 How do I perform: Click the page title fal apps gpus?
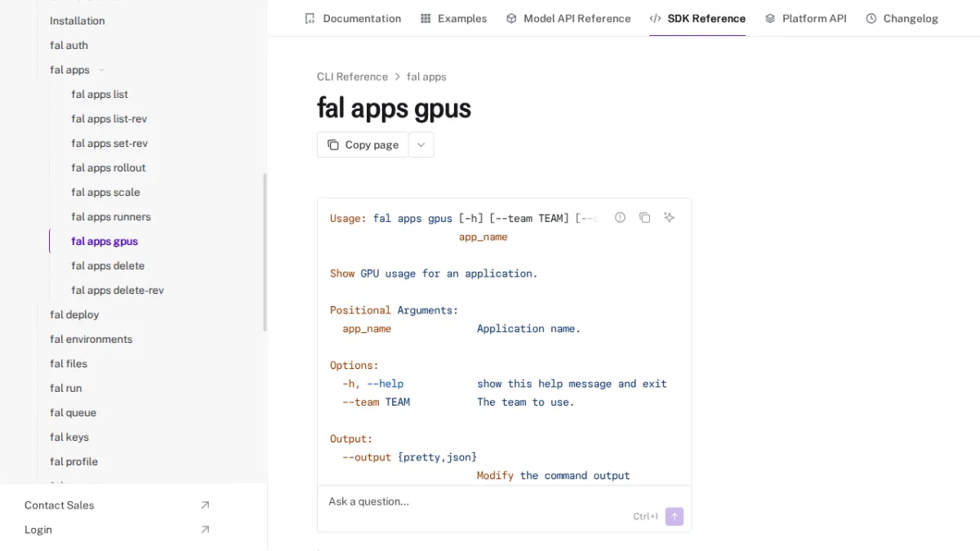point(394,109)
